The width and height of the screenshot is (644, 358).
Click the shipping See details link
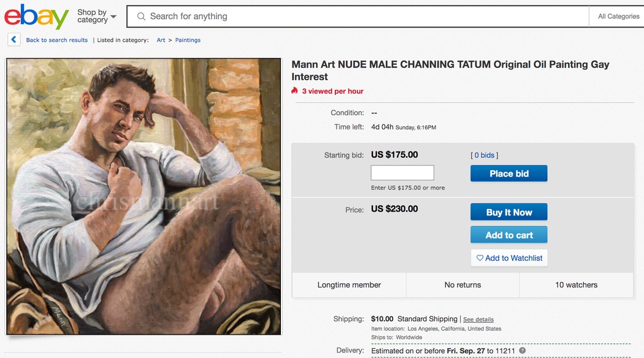(478, 319)
